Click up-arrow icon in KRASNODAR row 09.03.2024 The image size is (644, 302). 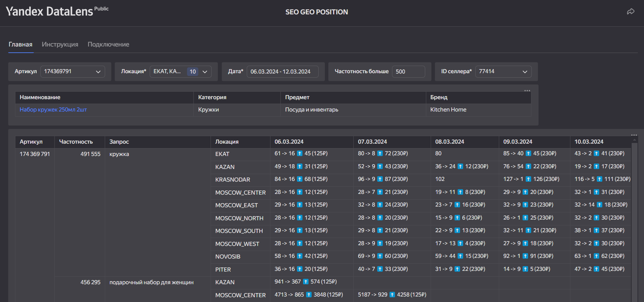pyautogui.click(x=528, y=179)
